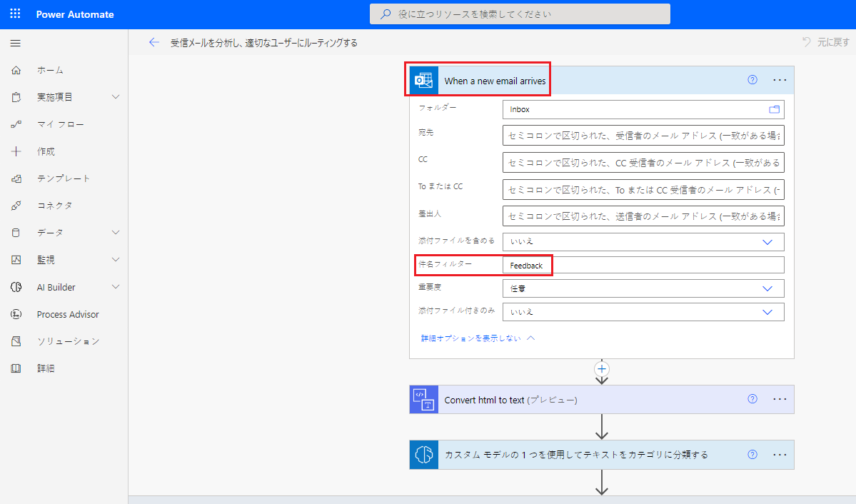
Task: Click the 宛先 recipient input field
Action: pyautogui.click(x=643, y=136)
